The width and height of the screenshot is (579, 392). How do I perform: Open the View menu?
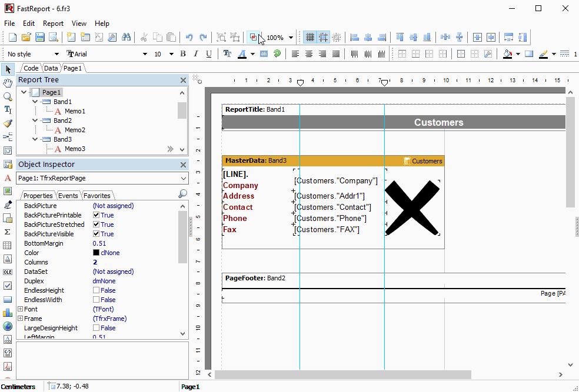(79, 24)
